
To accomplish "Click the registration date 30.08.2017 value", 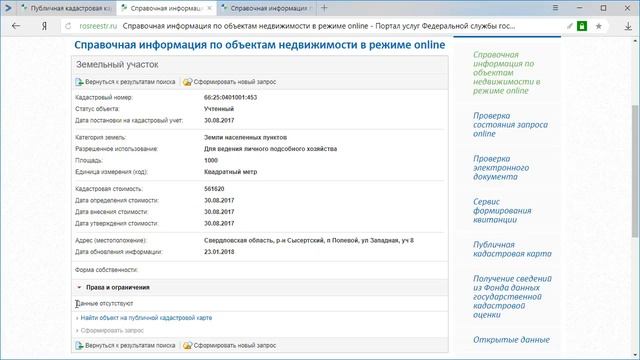I will 219,120.
